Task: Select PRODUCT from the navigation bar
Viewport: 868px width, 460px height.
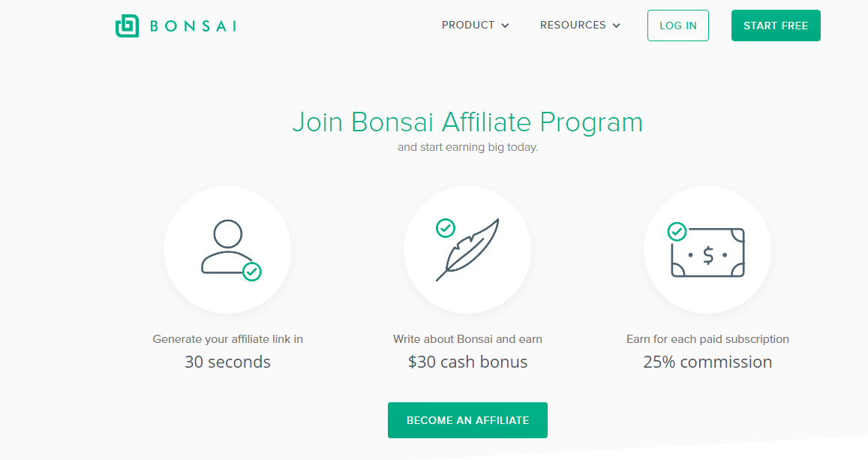Action: click(468, 25)
